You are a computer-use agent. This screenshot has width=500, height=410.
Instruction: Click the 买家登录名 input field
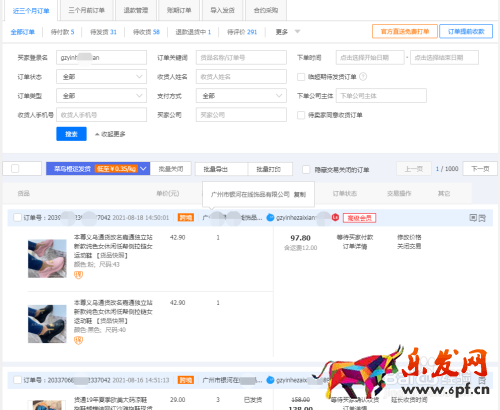click(101, 57)
